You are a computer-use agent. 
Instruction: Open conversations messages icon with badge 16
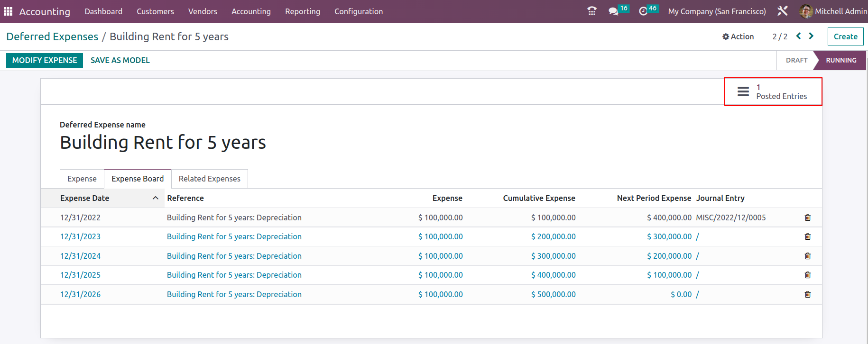click(x=619, y=10)
